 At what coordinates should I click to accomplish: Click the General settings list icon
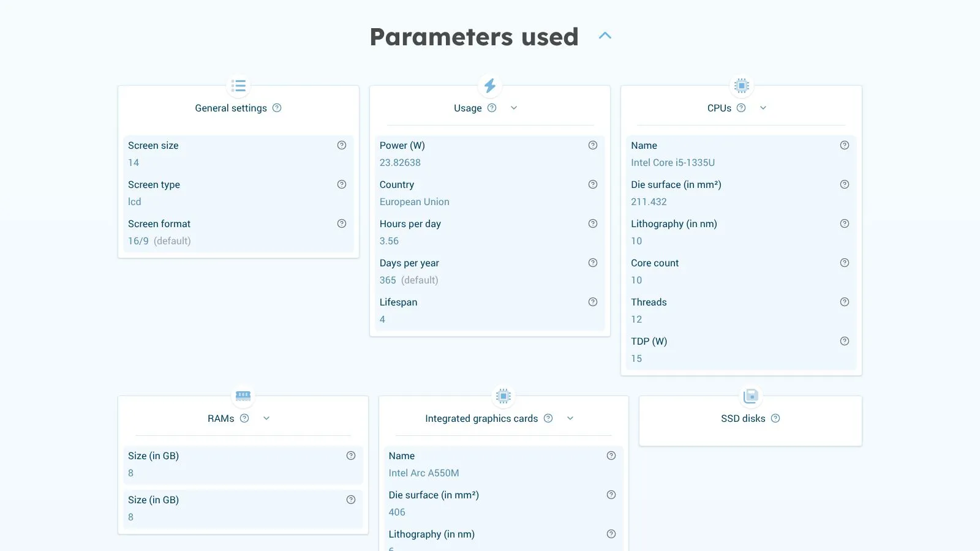pyautogui.click(x=238, y=86)
